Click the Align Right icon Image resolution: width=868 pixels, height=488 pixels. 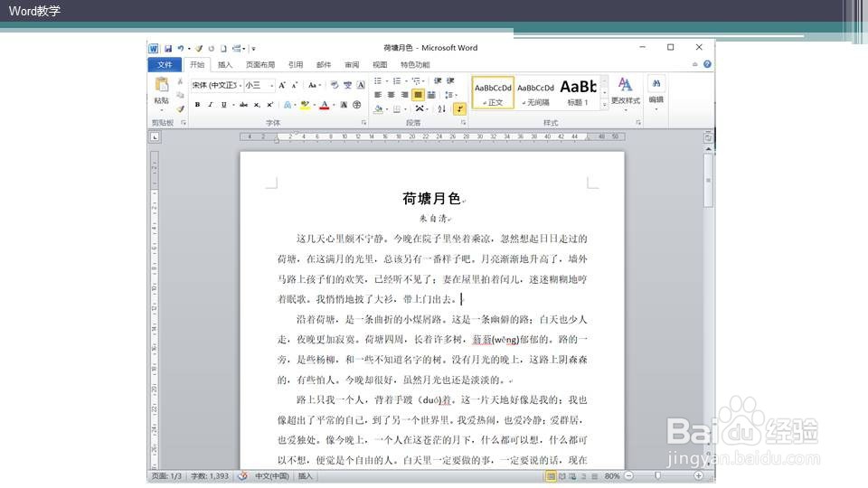tap(405, 95)
